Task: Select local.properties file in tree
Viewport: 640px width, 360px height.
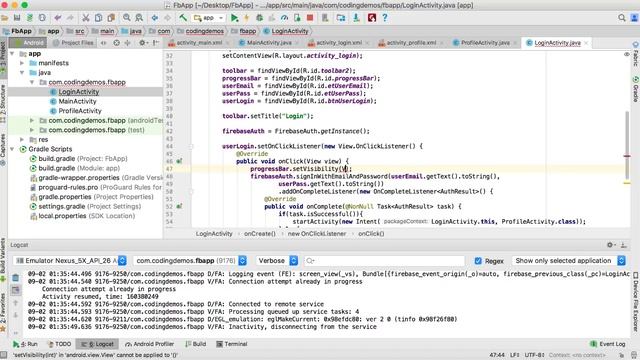Action: point(82,216)
